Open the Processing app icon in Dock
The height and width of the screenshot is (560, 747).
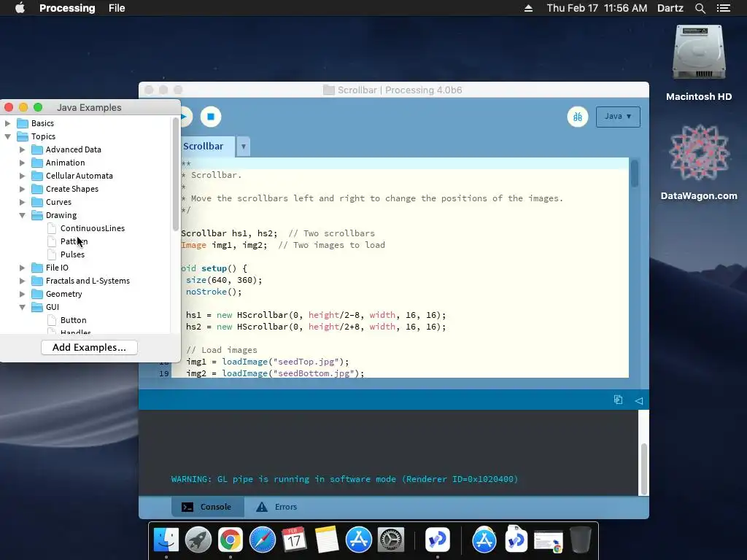coord(438,540)
